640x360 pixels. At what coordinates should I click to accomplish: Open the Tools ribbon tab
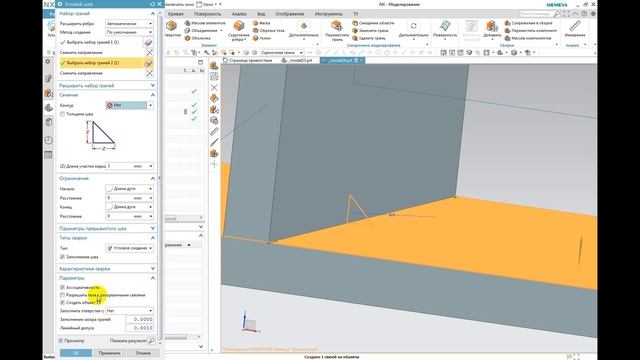(329, 14)
